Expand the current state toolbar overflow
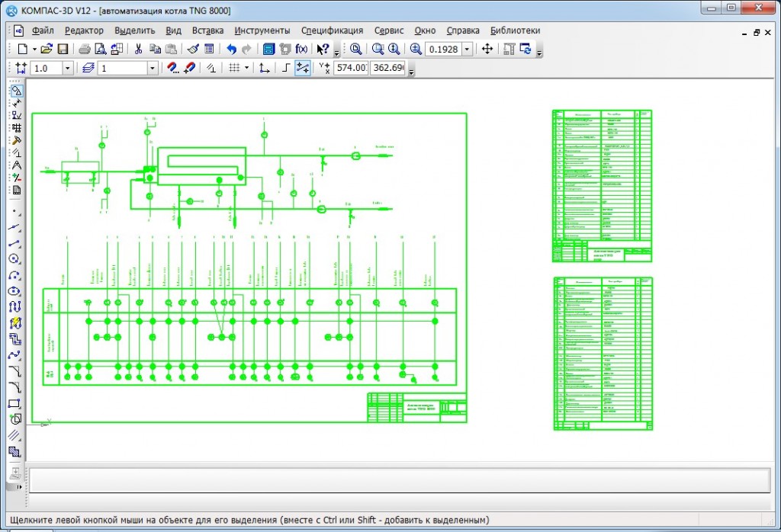The height and width of the screenshot is (532, 781). point(411,71)
